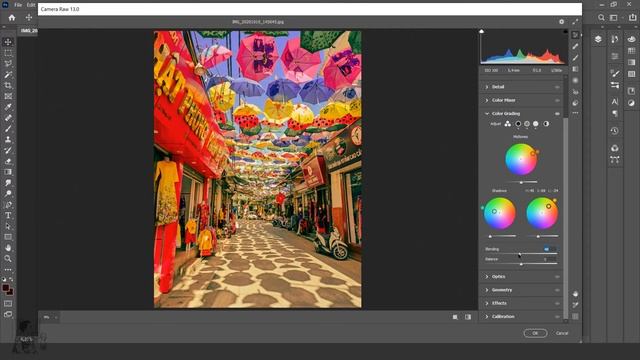The width and height of the screenshot is (640, 360).
Task: Select the History Brush tool
Action: point(8,150)
